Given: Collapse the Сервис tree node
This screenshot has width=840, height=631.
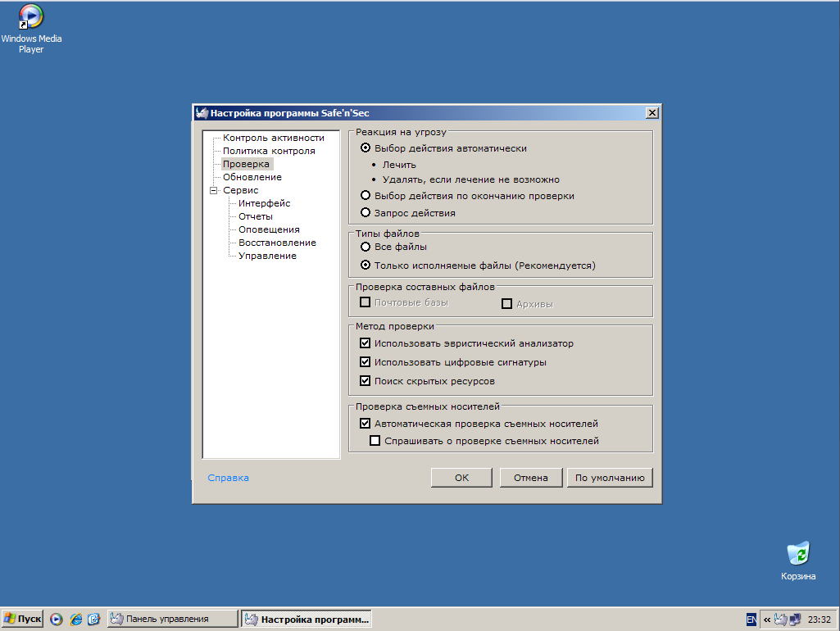Looking at the screenshot, I should click(214, 190).
